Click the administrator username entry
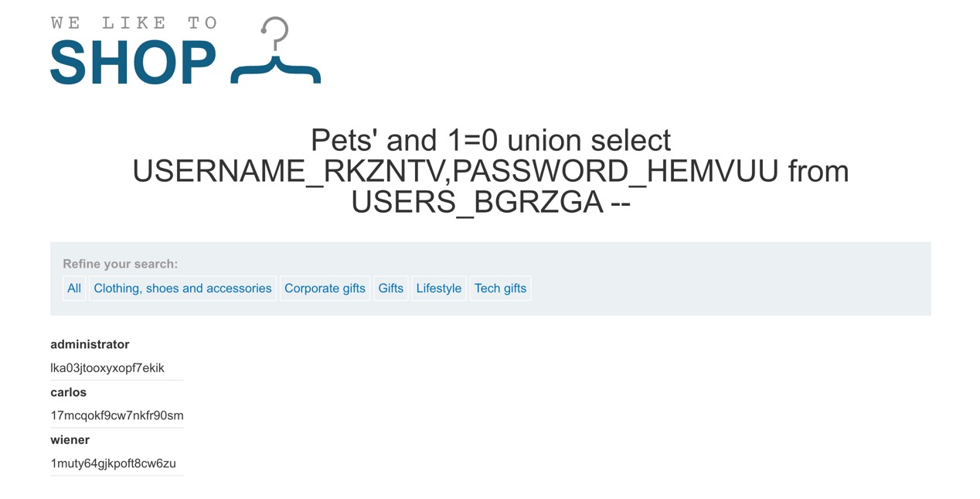This screenshot has width=980, height=499. (x=90, y=344)
